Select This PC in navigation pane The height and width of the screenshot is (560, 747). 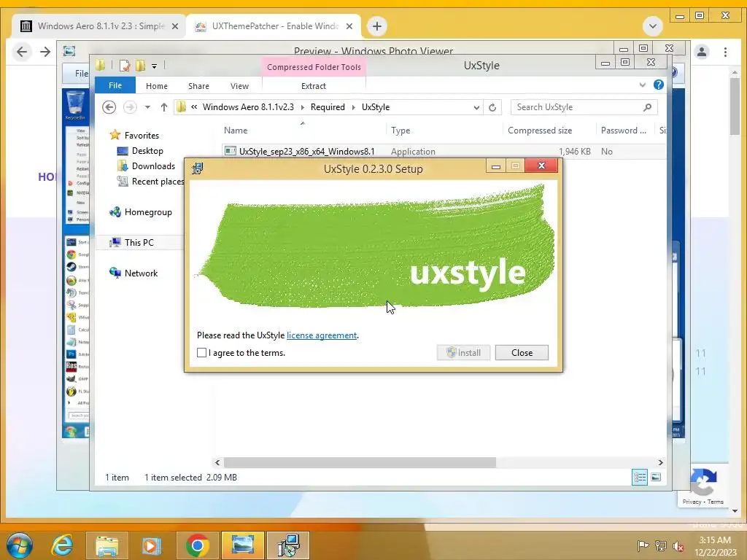[131, 242]
